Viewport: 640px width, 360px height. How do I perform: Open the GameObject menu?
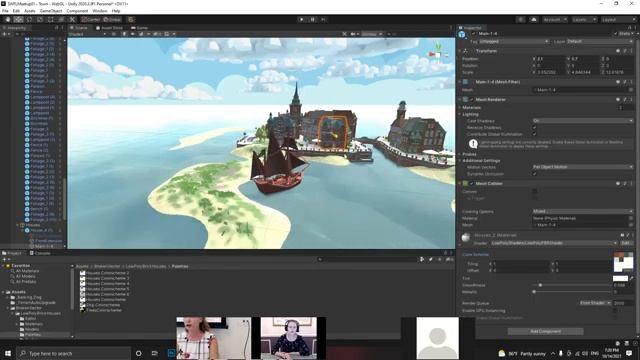pos(51,11)
